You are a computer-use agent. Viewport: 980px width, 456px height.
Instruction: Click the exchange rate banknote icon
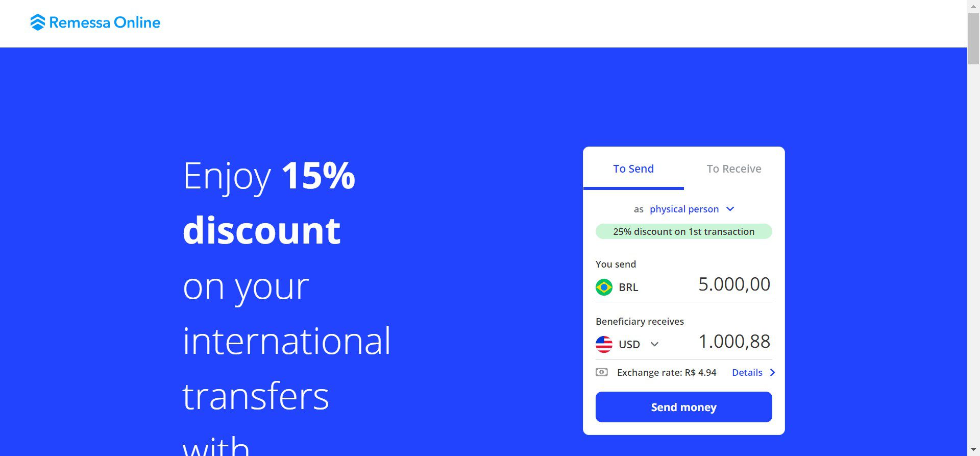[x=602, y=372]
